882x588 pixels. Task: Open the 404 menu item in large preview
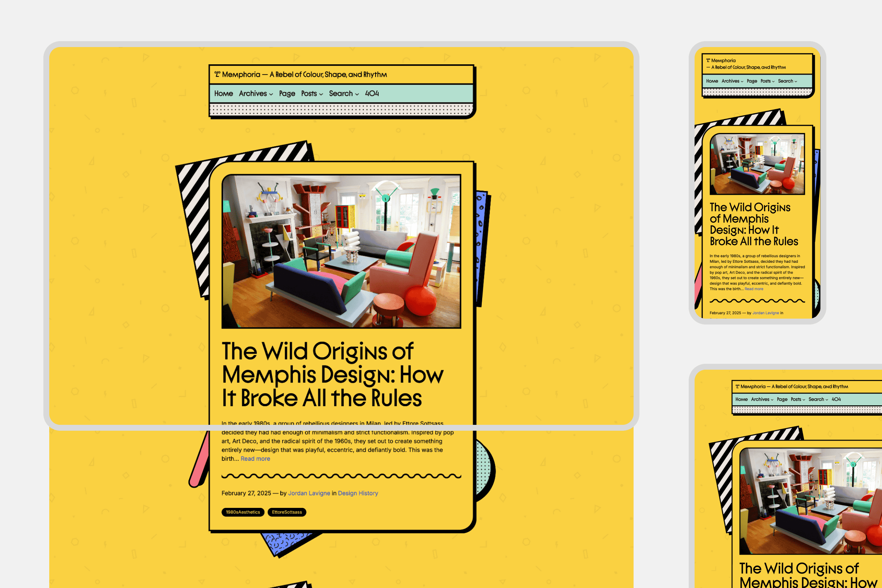coord(372,93)
